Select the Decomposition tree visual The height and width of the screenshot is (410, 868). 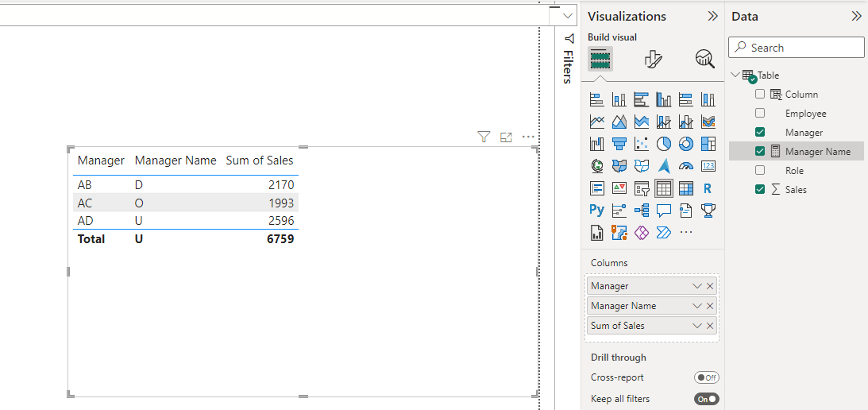click(x=641, y=210)
